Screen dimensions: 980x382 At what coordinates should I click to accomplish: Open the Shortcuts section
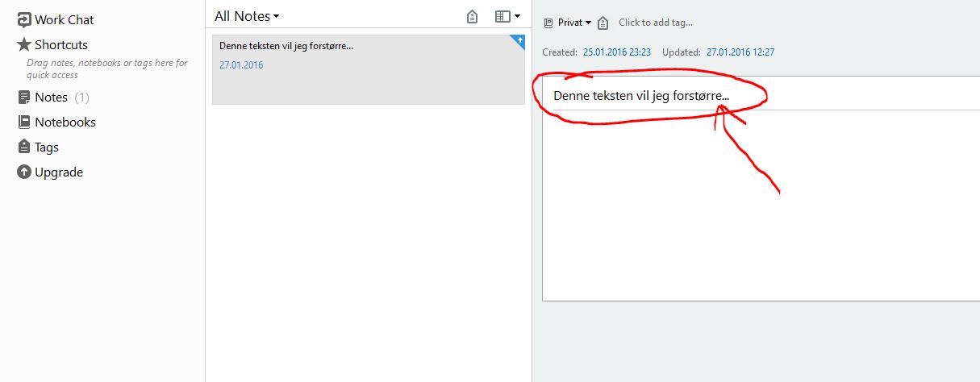(52, 44)
